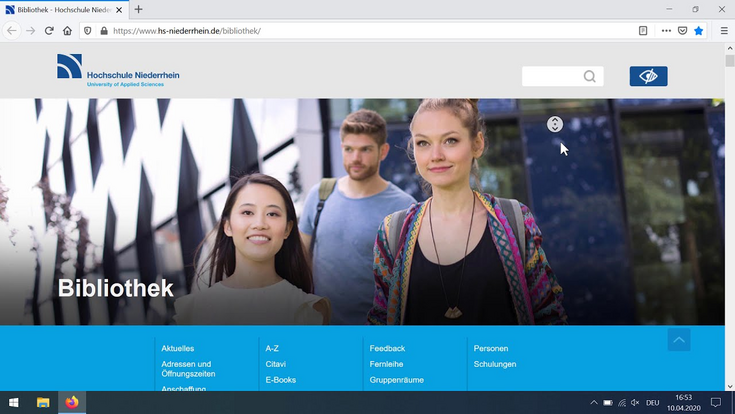Click the website search field

click(x=553, y=76)
